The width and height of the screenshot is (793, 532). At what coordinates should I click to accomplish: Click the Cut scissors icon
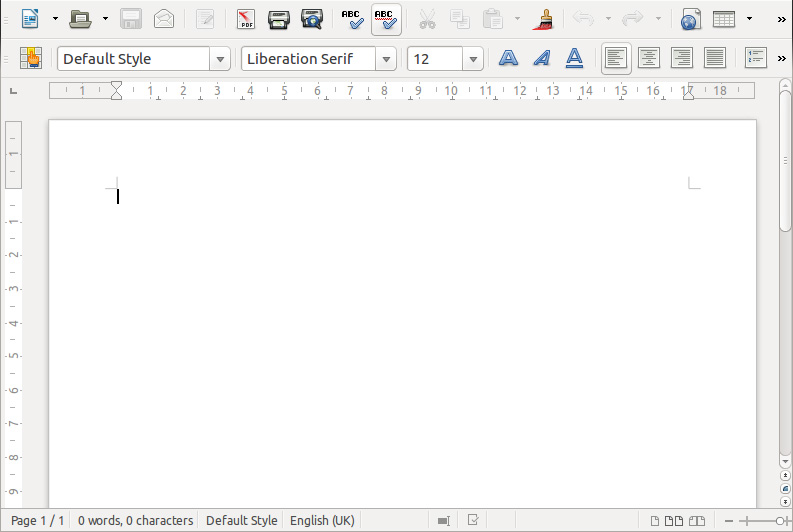(x=427, y=19)
